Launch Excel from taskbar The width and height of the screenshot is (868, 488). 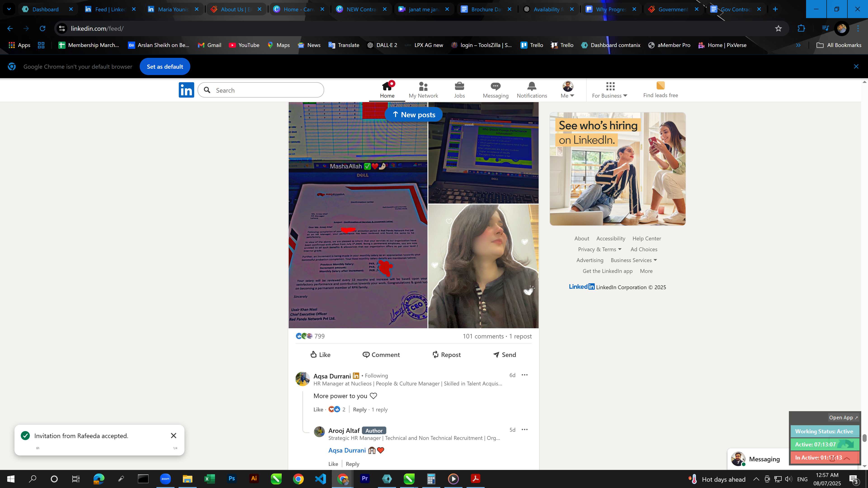[209, 479]
